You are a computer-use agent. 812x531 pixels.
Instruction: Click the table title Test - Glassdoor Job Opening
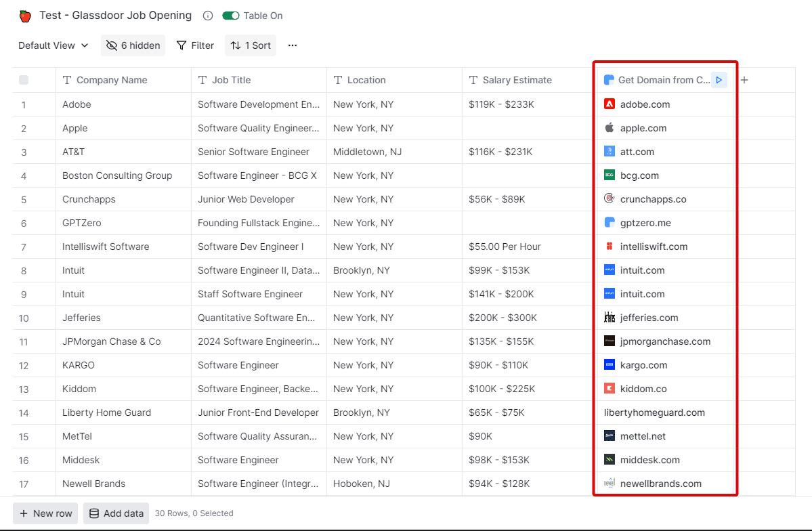[x=116, y=16]
